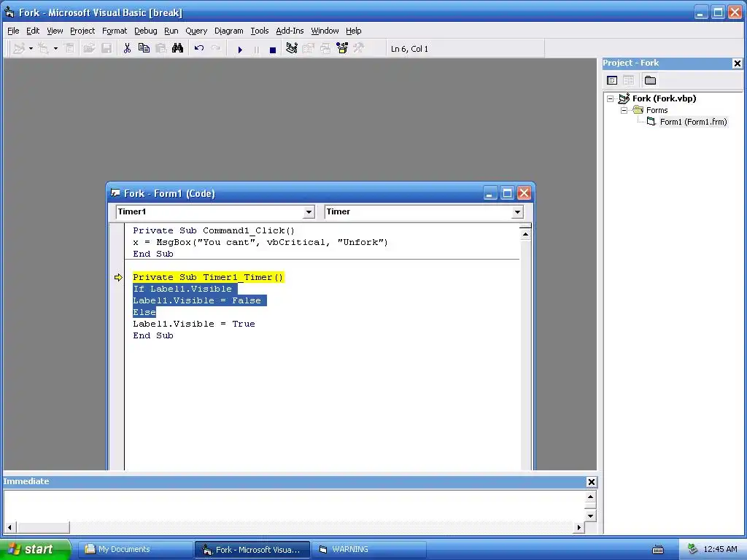Viewport: 747px width, 560px height.
Task: Click the Paste toolbar icon
Action: click(161, 49)
